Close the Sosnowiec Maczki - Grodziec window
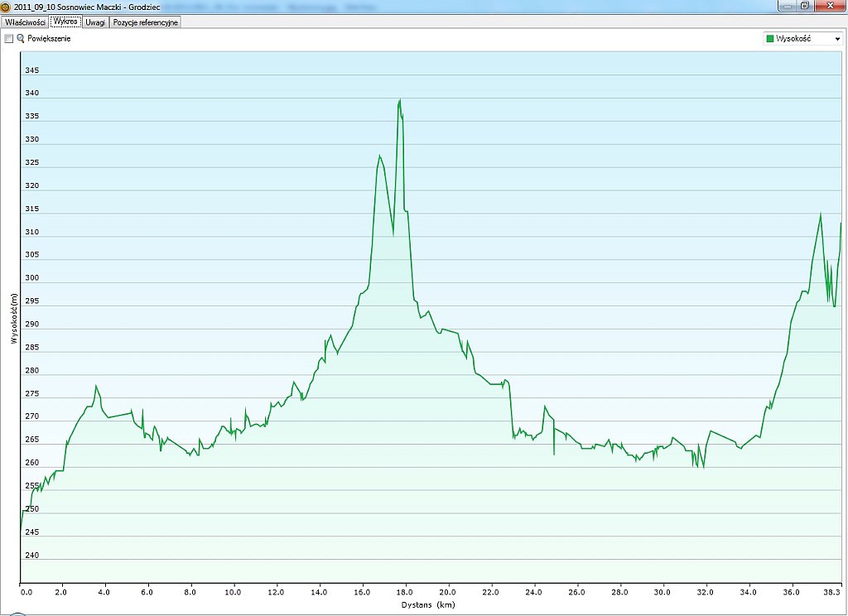The image size is (848, 616). (x=829, y=6)
